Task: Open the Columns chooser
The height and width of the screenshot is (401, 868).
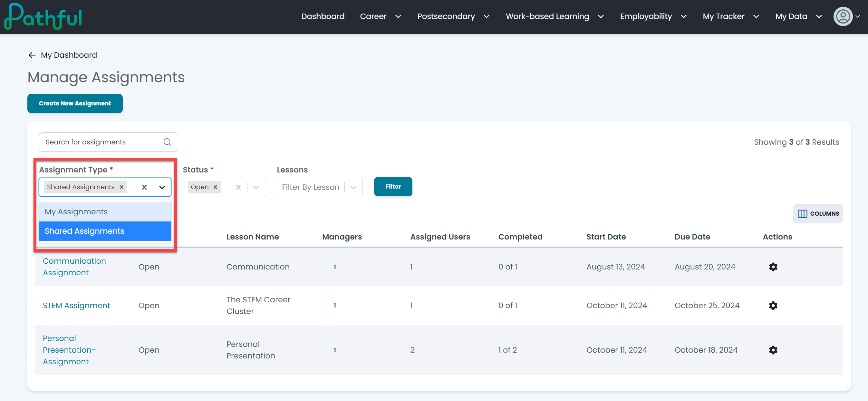Action: coord(818,214)
